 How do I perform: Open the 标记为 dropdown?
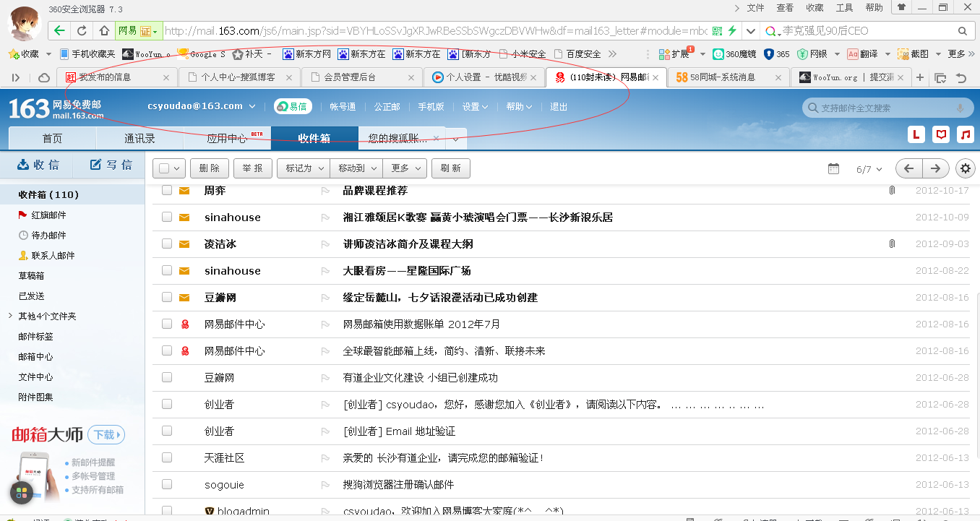tap(303, 168)
